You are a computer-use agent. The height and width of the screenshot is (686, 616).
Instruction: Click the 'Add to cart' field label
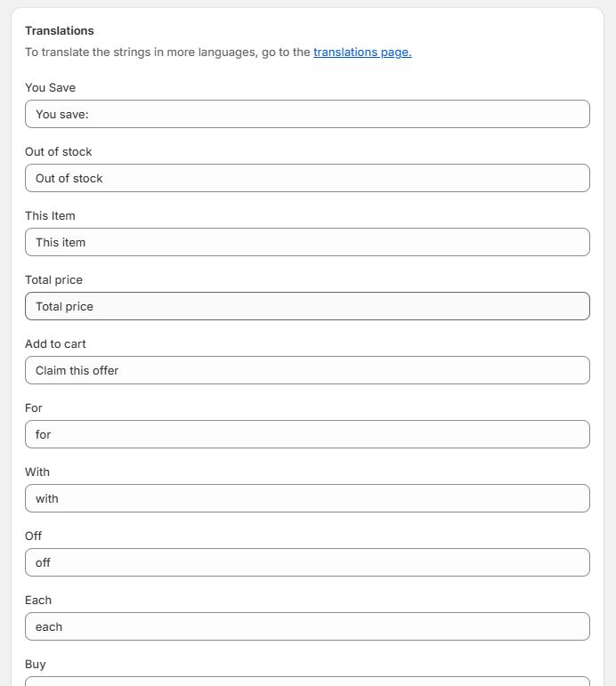click(x=55, y=343)
